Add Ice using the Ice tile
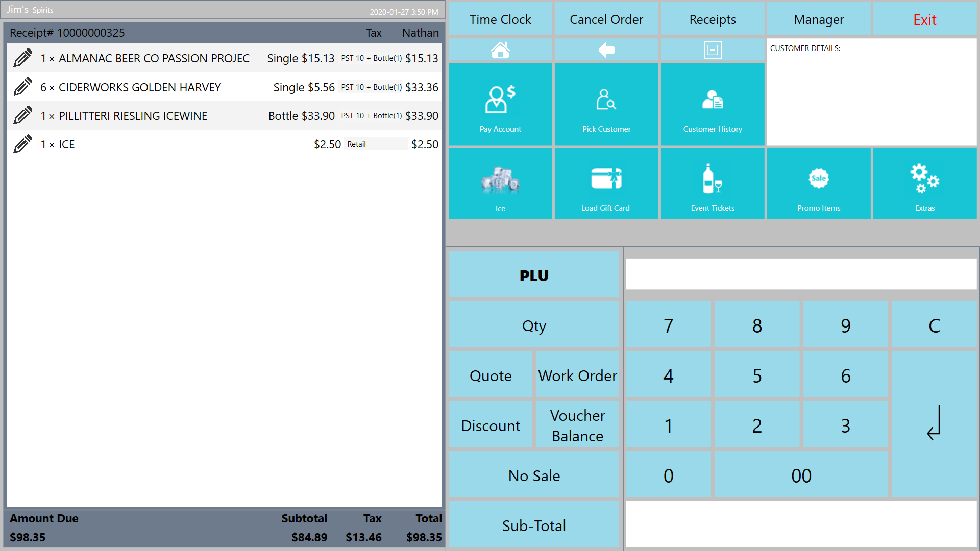 point(500,184)
